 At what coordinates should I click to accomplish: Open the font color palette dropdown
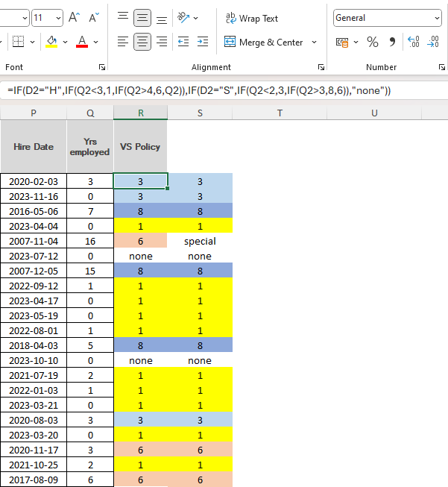coord(96,42)
